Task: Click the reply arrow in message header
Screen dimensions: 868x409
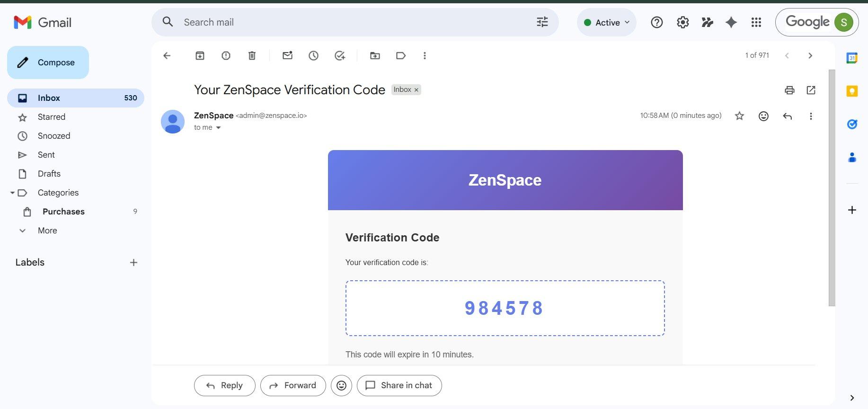Action: pyautogui.click(x=787, y=116)
